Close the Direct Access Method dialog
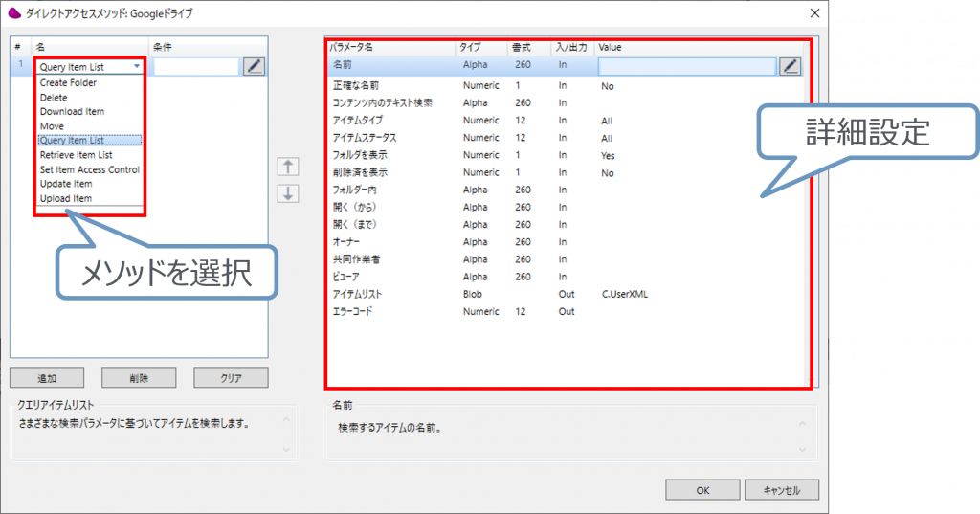 (813, 12)
